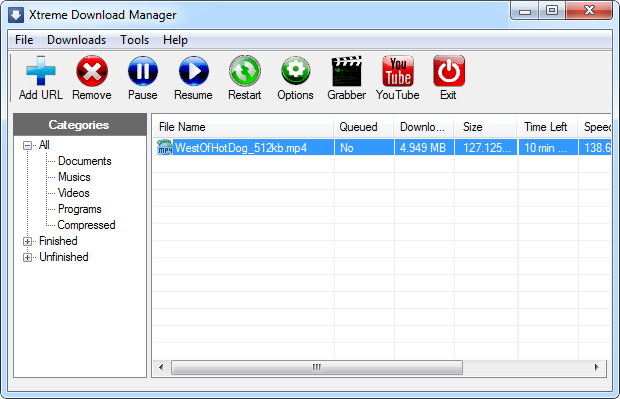Screen dimensions: 620x399
Task: Resume the download with play icon
Action: [x=193, y=71]
